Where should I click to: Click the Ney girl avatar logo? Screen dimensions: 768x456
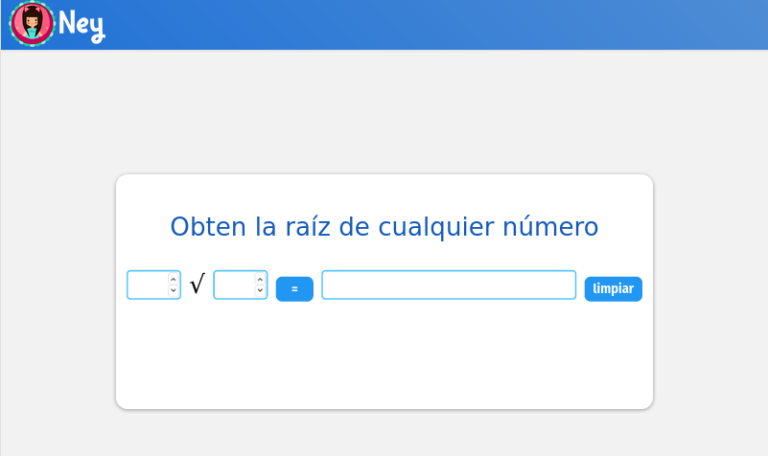click(31, 24)
